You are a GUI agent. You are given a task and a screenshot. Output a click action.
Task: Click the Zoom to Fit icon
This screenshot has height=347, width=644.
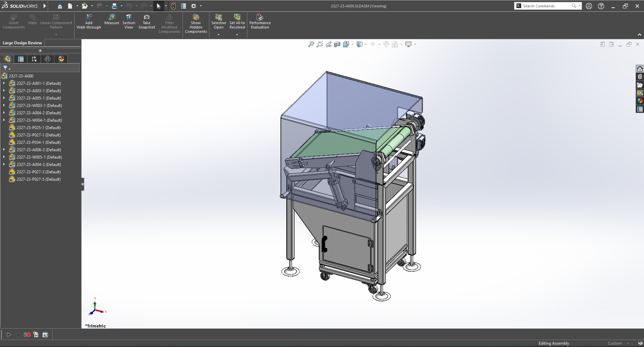coord(311,44)
